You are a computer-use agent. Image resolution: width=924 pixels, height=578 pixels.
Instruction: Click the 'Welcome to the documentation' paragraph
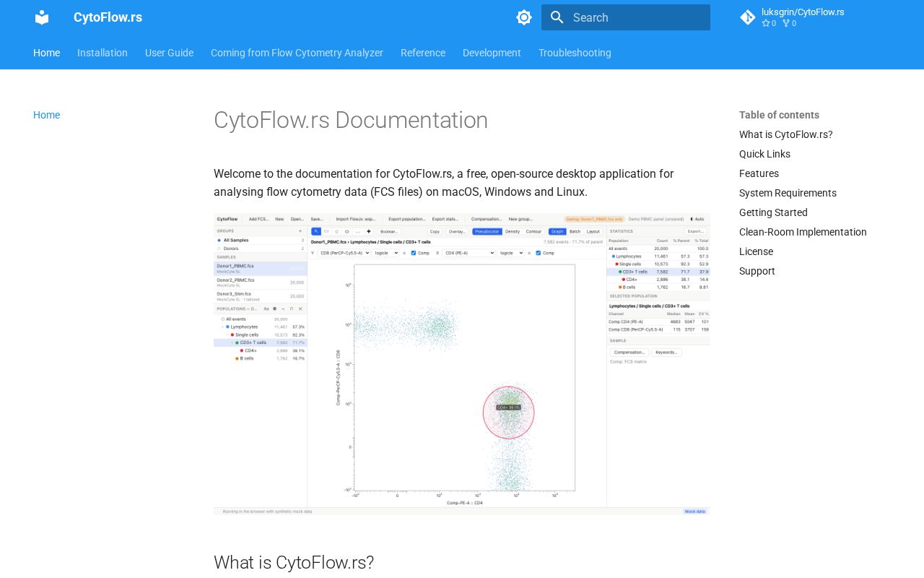[444, 183]
